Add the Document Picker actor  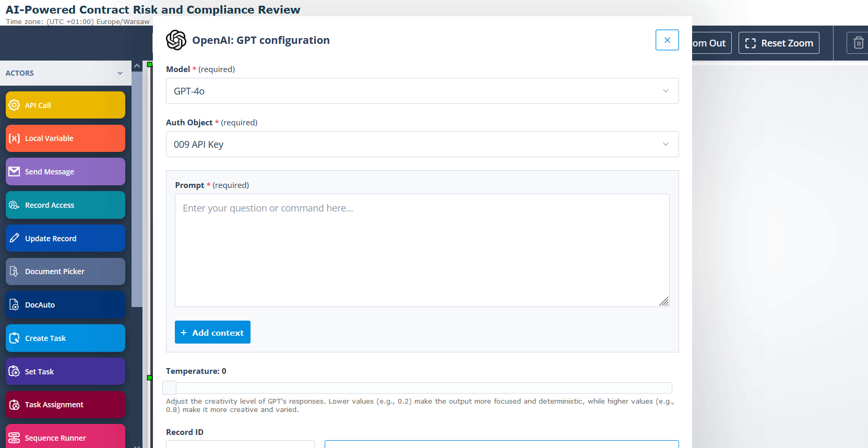pos(65,272)
